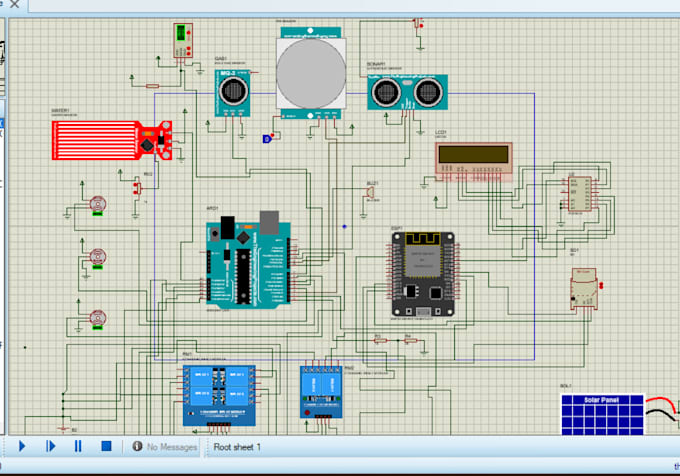The image size is (680, 476).
Task: Select the green-display sensor at top
Action: [183, 40]
